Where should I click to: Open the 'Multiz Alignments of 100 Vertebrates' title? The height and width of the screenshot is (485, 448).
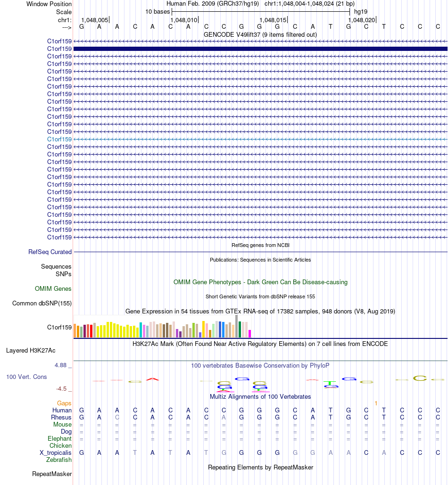point(260,397)
